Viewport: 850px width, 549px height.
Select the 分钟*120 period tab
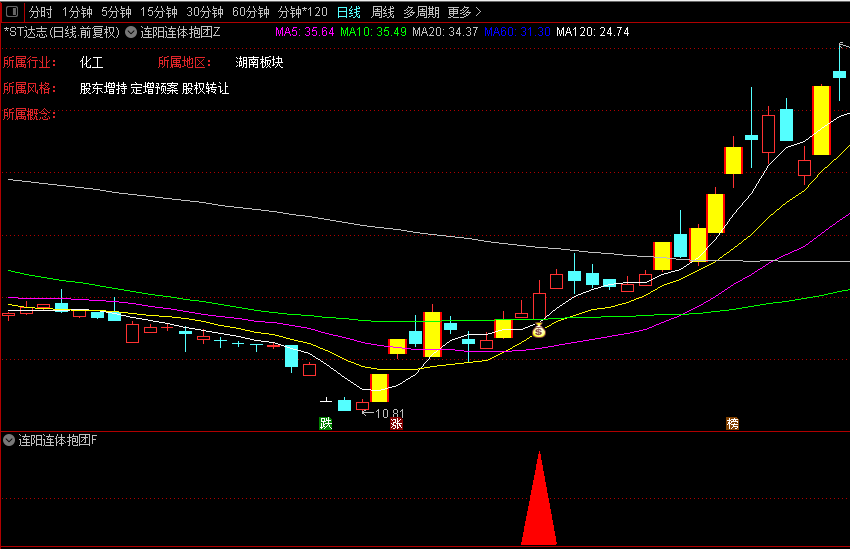[302, 12]
